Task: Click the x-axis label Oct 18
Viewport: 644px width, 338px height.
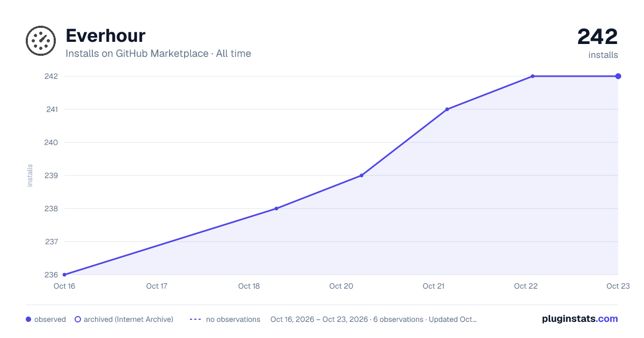Action: point(249,286)
